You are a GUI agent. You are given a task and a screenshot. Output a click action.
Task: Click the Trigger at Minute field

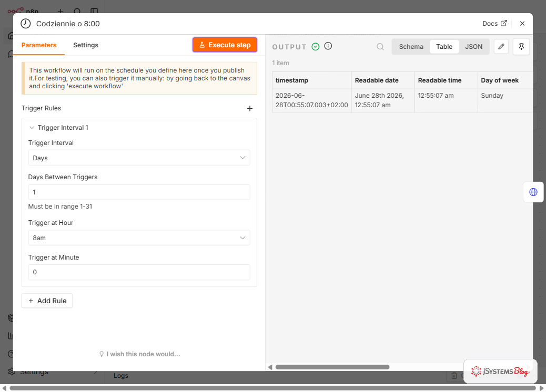tap(139, 272)
